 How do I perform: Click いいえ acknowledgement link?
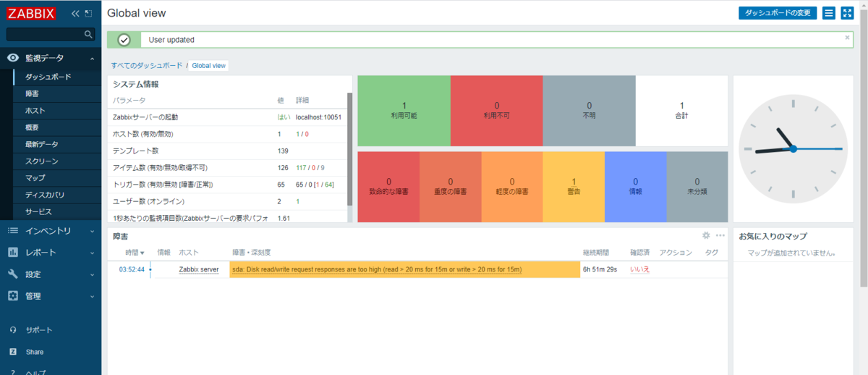pos(639,269)
